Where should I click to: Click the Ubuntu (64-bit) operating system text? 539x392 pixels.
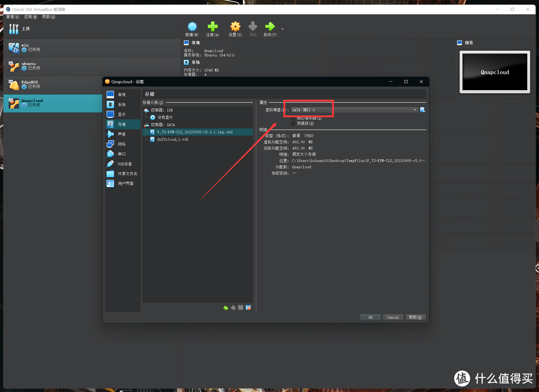[219, 55]
